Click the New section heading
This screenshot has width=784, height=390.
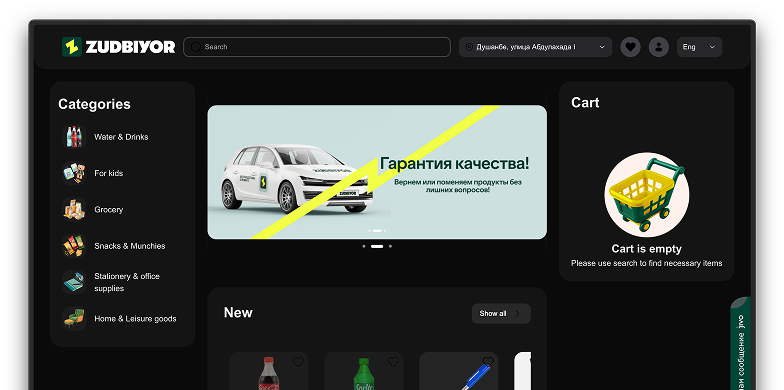[x=238, y=312]
